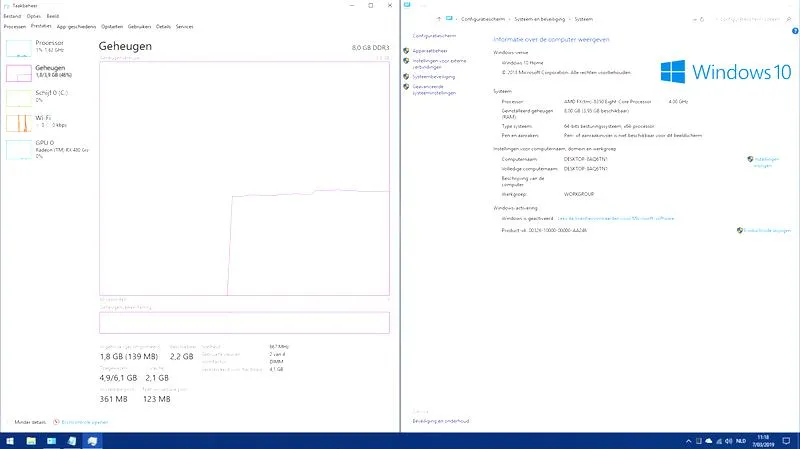
Task: Open the volume speaker tray icon
Action: click(x=729, y=441)
